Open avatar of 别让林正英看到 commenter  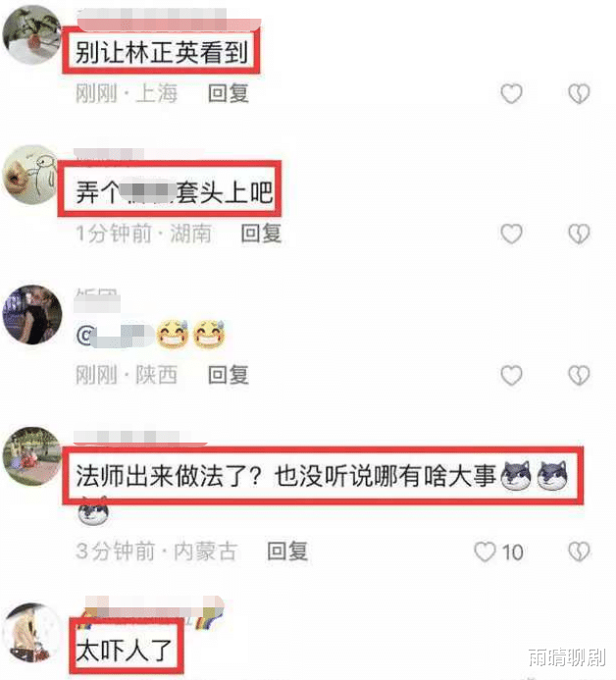[31, 34]
